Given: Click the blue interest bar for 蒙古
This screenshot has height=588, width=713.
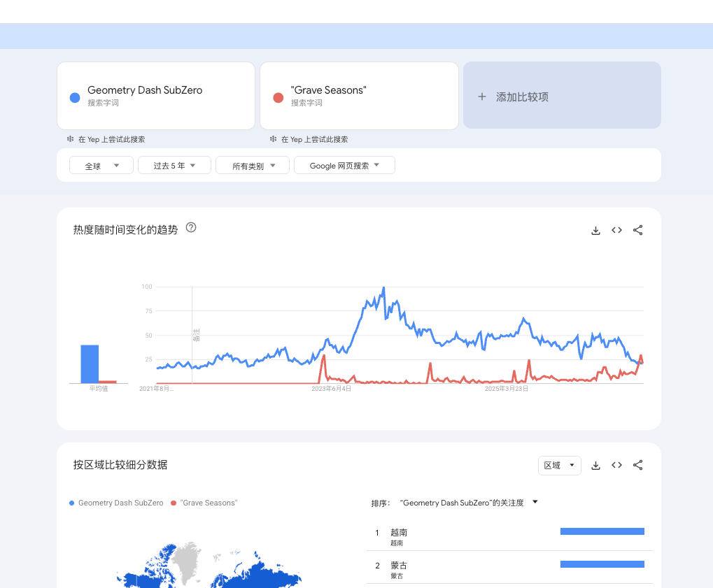Looking at the screenshot, I should point(602,564).
